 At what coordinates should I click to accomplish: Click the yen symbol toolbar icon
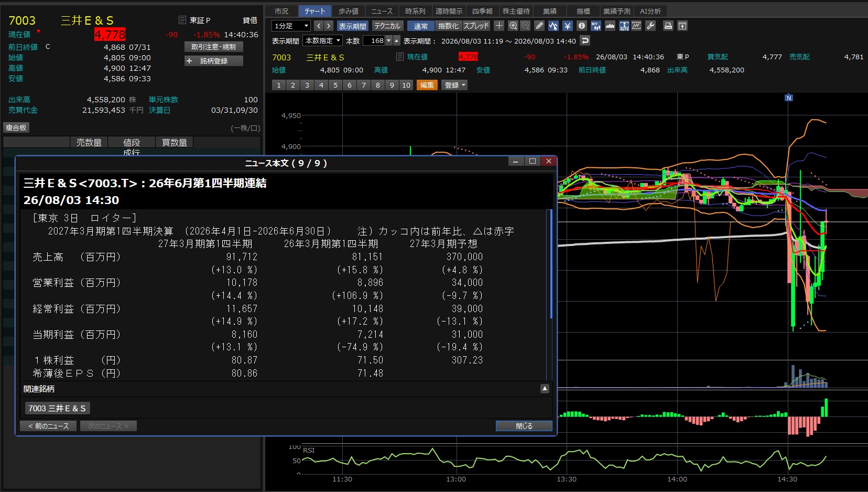click(568, 26)
